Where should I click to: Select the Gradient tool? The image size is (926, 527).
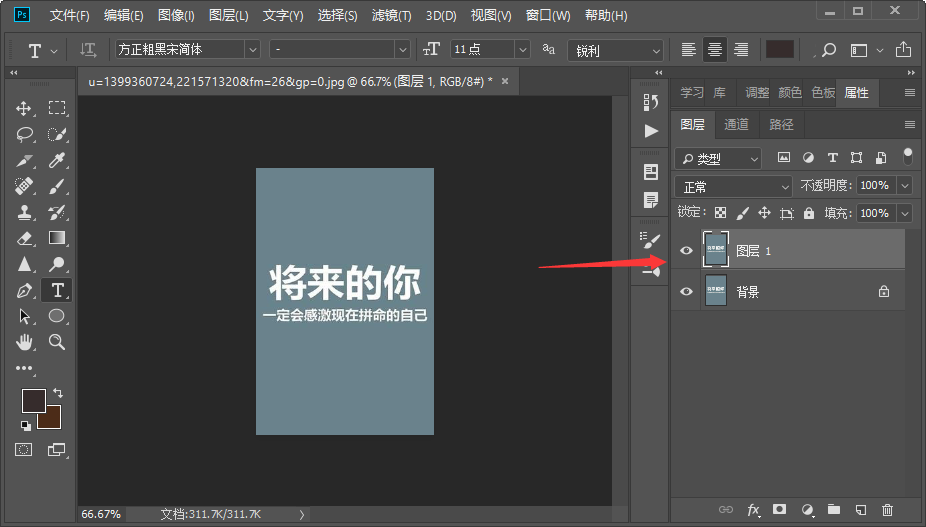(x=57, y=238)
